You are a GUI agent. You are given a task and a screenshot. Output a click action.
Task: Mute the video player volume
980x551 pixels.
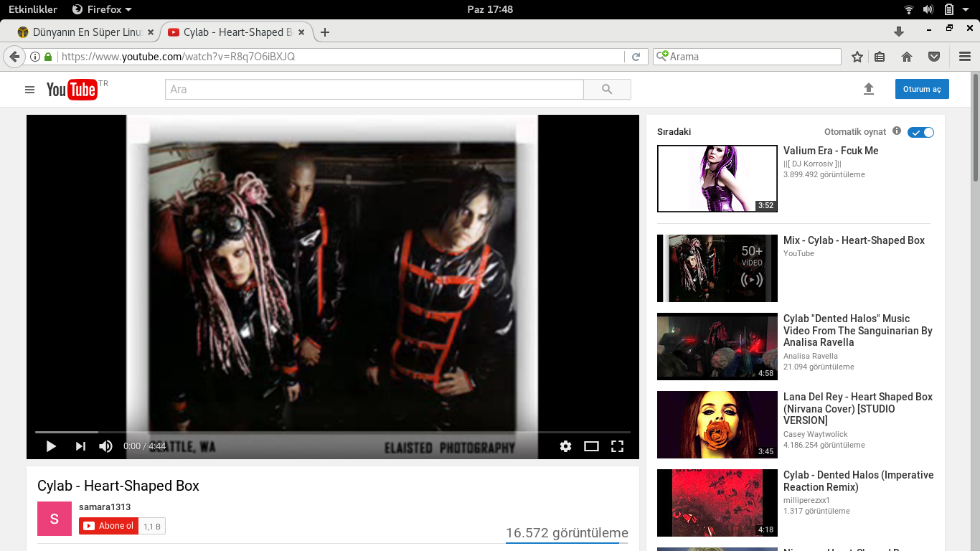(106, 446)
